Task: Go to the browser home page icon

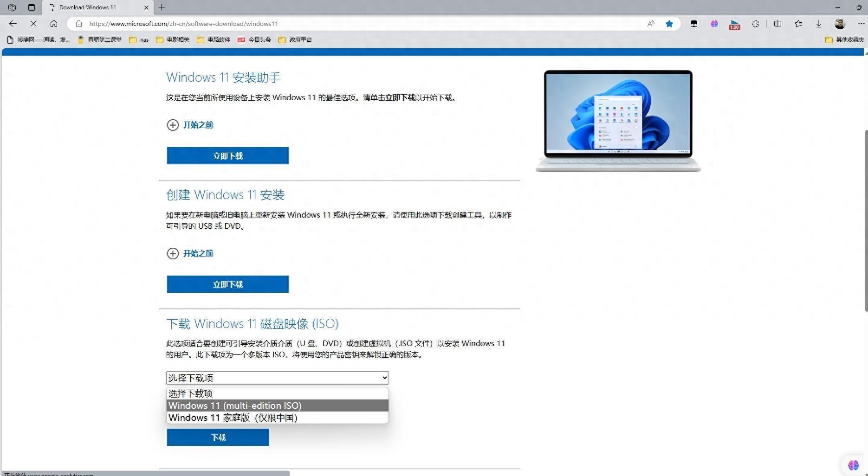Action: pos(54,24)
